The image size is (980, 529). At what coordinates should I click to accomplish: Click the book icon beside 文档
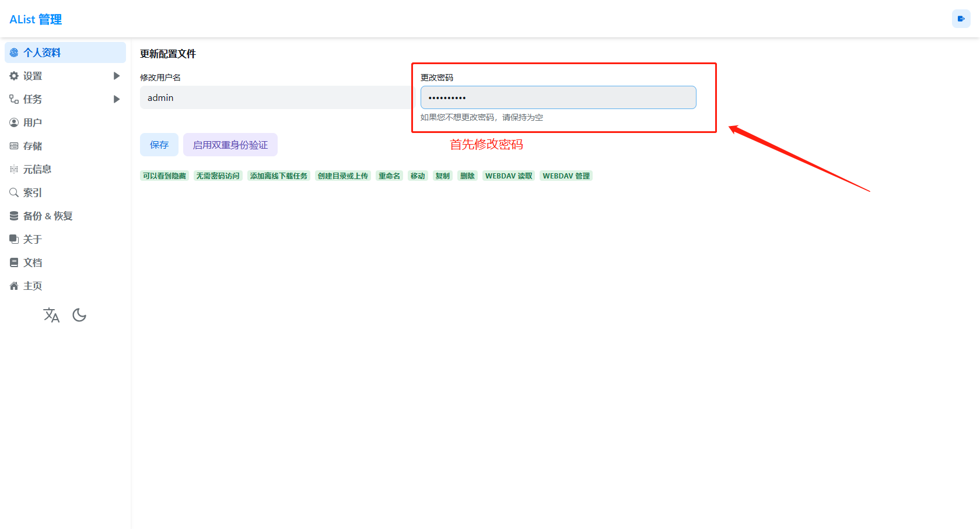[14, 262]
